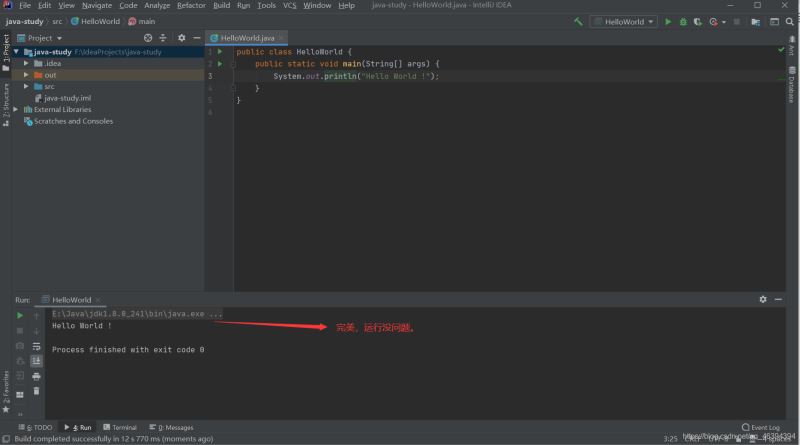The image size is (800, 445).
Task: Select java-study.iml file in project tree
Action: pos(67,98)
